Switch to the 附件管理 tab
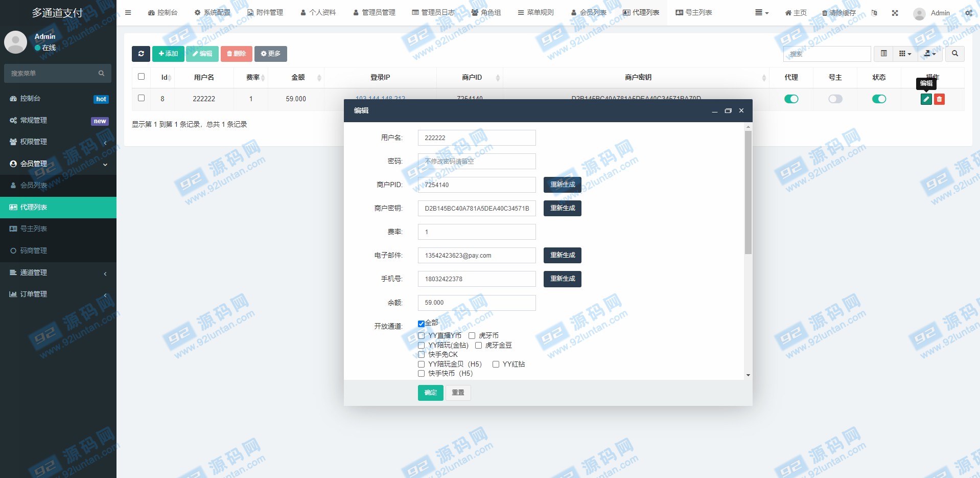This screenshot has height=478, width=980. click(x=265, y=13)
